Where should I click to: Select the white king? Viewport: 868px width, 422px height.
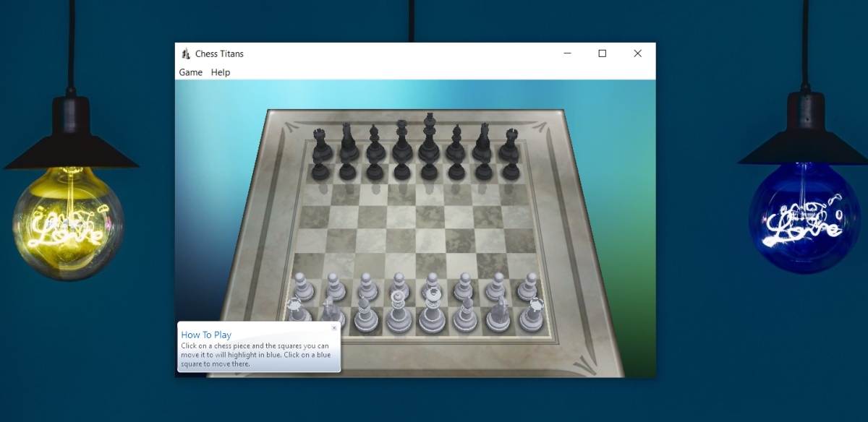tap(432, 309)
